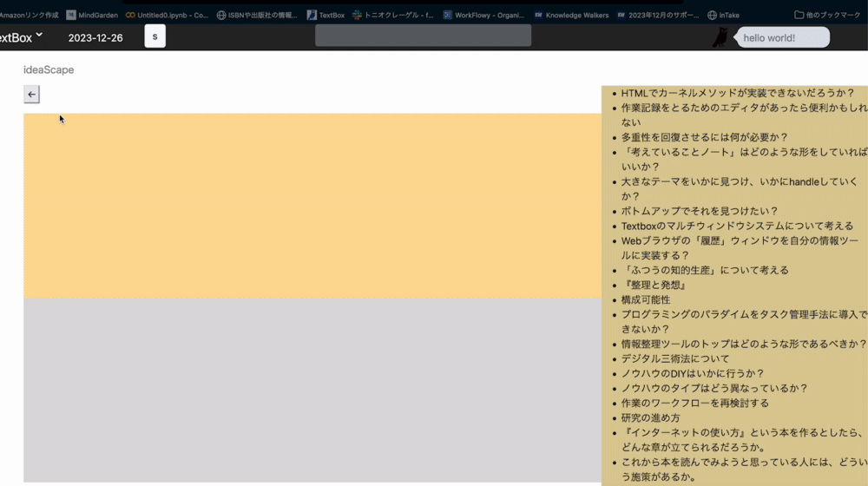The height and width of the screenshot is (486, 868).
Task: Select 'ノウハウのDIYはいかに行うか？' item
Action: pyautogui.click(x=693, y=374)
